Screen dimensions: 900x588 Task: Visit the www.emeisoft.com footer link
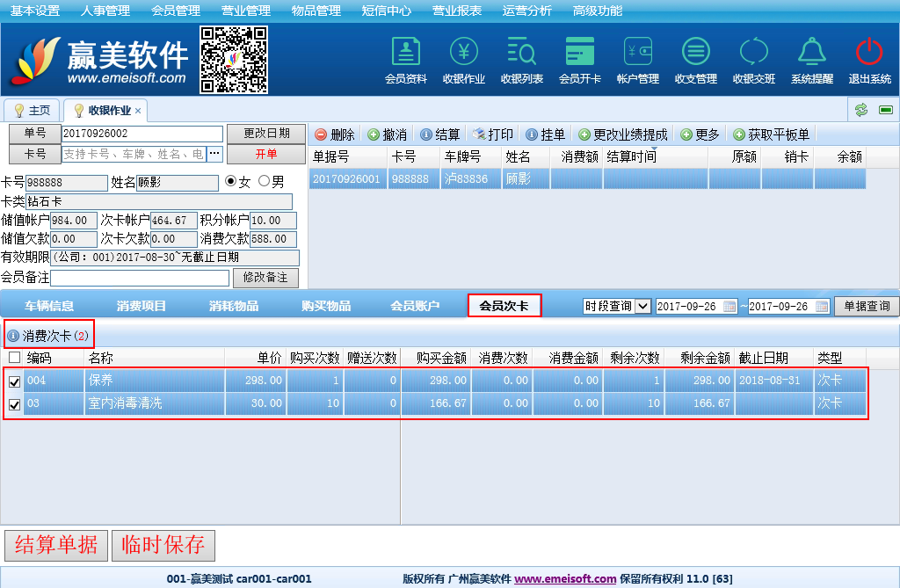565,579
